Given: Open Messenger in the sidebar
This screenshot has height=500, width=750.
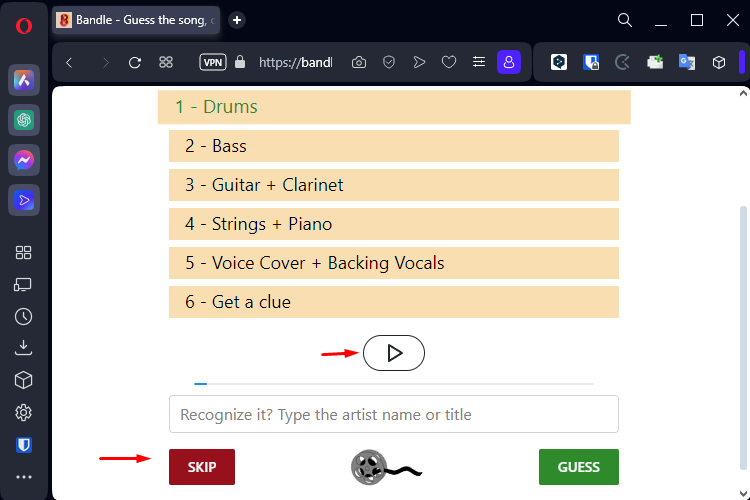Looking at the screenshot, I should tap(24, 160).
